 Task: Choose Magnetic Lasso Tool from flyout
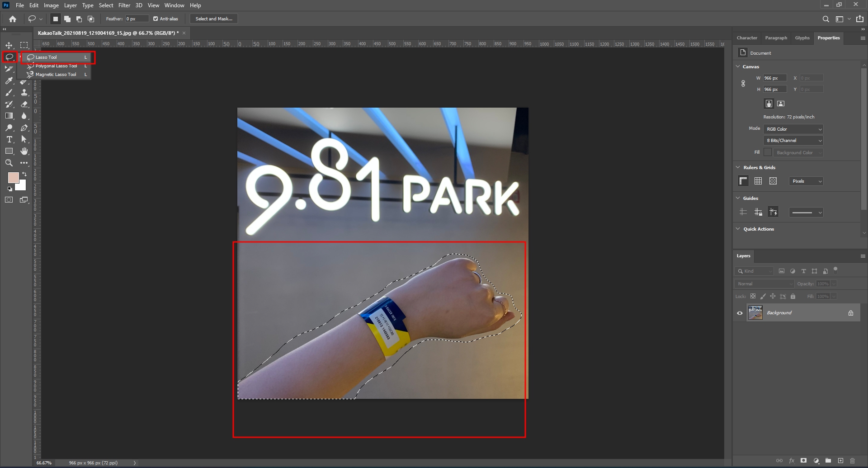click(x=56, y=75)
